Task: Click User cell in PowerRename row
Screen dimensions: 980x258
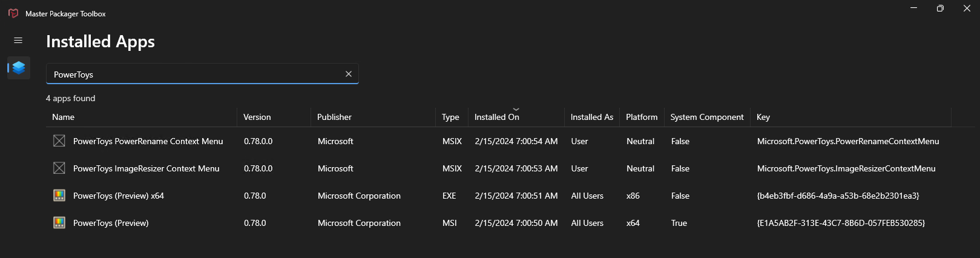Action: 579,141
